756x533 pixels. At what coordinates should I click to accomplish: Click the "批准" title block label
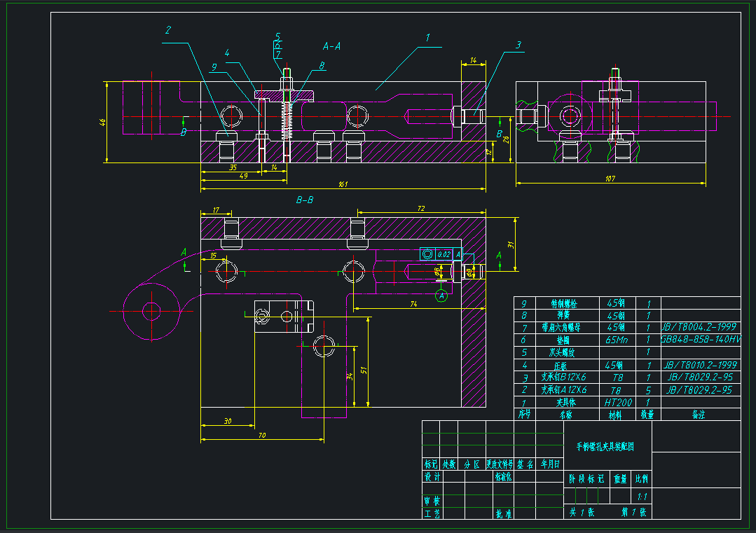503,514
